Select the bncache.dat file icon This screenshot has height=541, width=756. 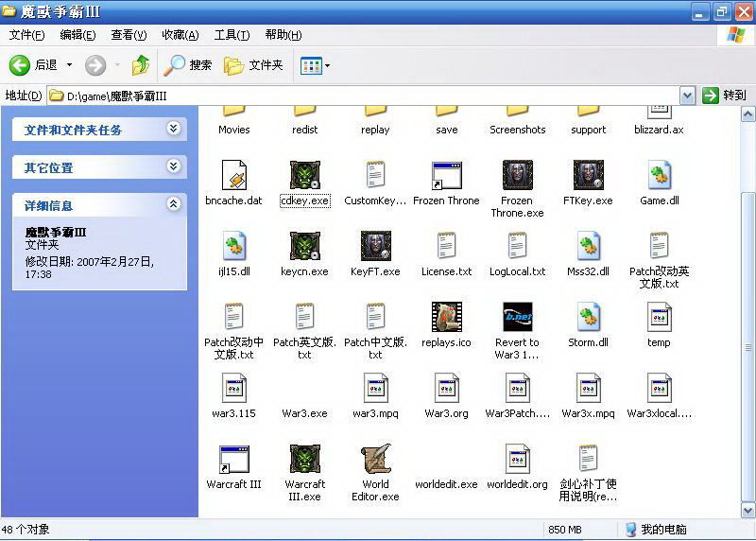233,175
